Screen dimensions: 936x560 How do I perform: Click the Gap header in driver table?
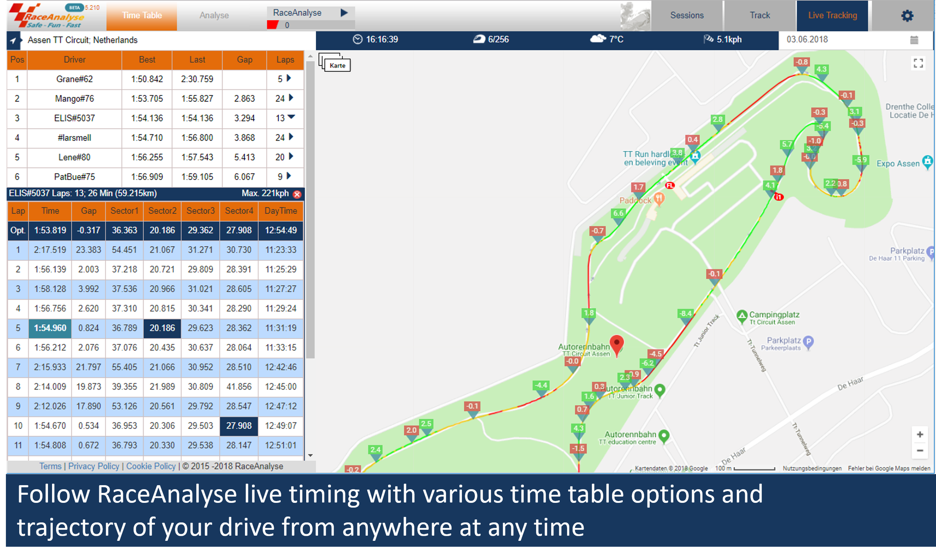(x=245, y=60)
